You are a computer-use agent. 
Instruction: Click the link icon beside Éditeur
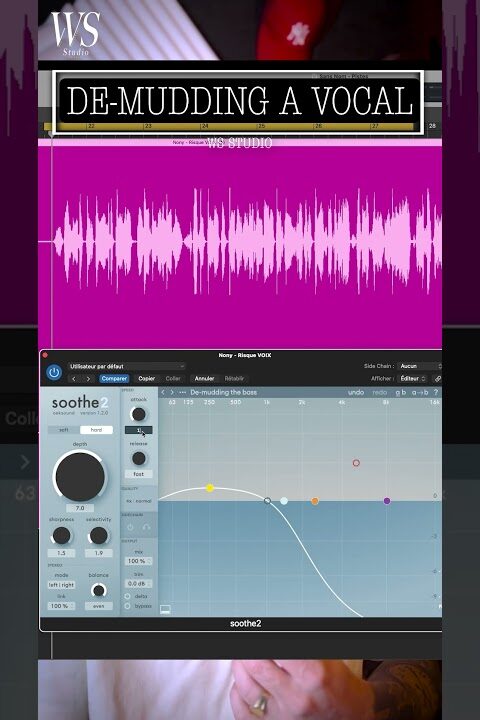(x=438, y=379)
